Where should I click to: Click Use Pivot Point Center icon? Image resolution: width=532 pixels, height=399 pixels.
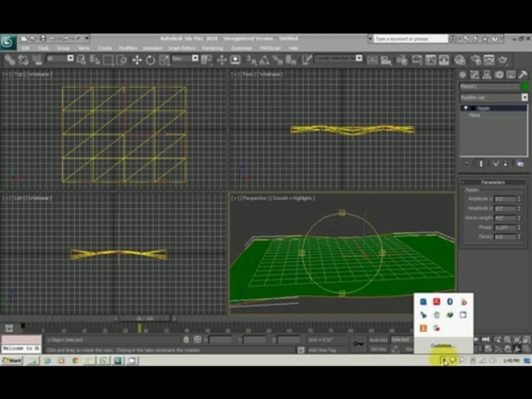(x=206, y=60)
